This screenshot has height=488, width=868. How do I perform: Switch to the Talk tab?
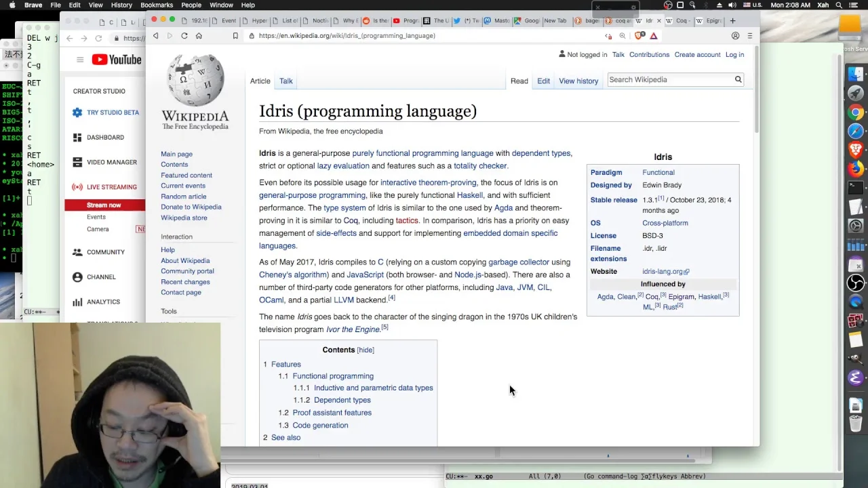(x=286, y=81)
